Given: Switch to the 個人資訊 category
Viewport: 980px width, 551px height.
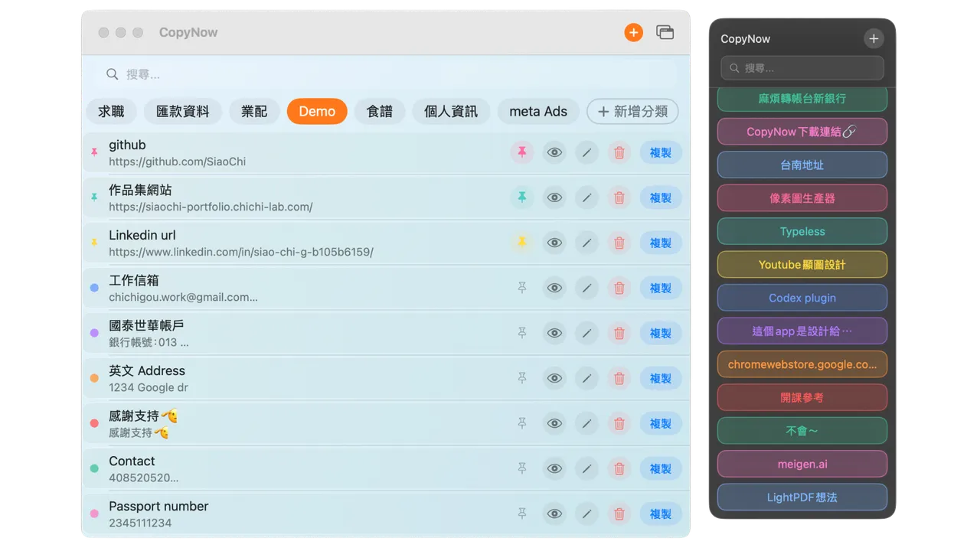Looking at the screenshot, I should click(451, 111).
